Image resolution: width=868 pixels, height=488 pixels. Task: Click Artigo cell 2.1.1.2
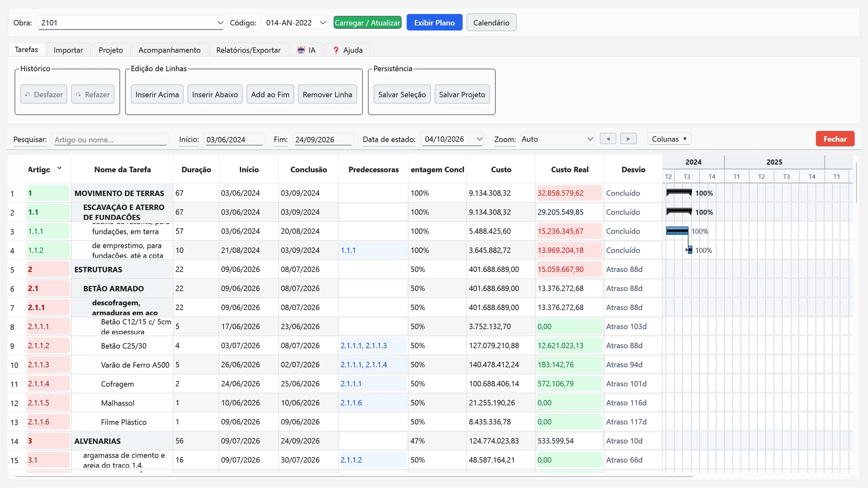tap(48, 346)
